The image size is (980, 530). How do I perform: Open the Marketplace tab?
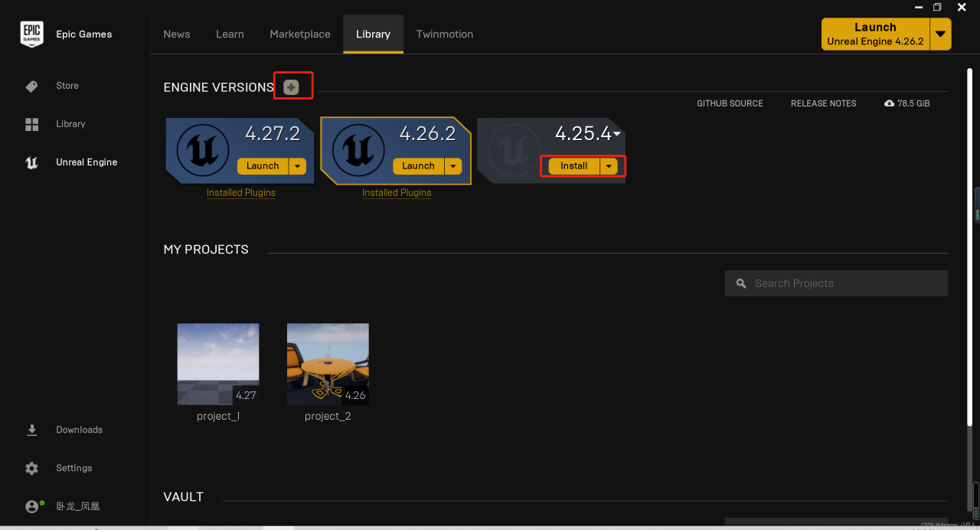300,34
